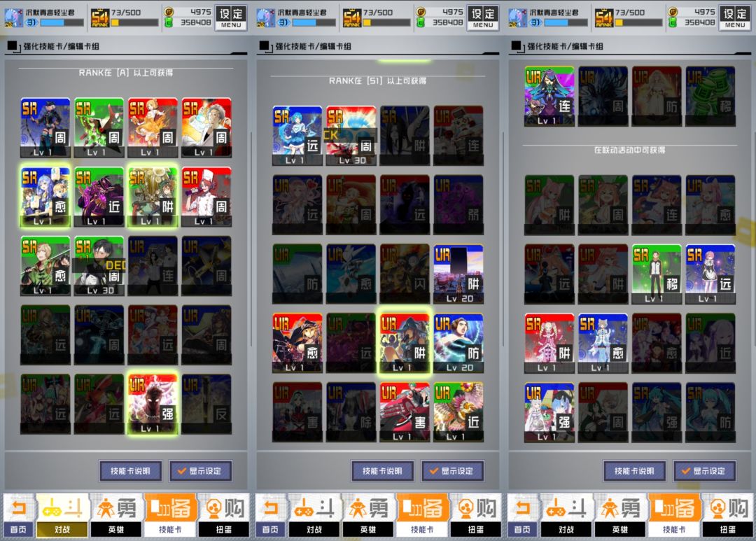The height and width of the screenshot is (541, 756).
Task: Select UR 阱 Lv 20 card in middle panel
Action: click(458, 274)
